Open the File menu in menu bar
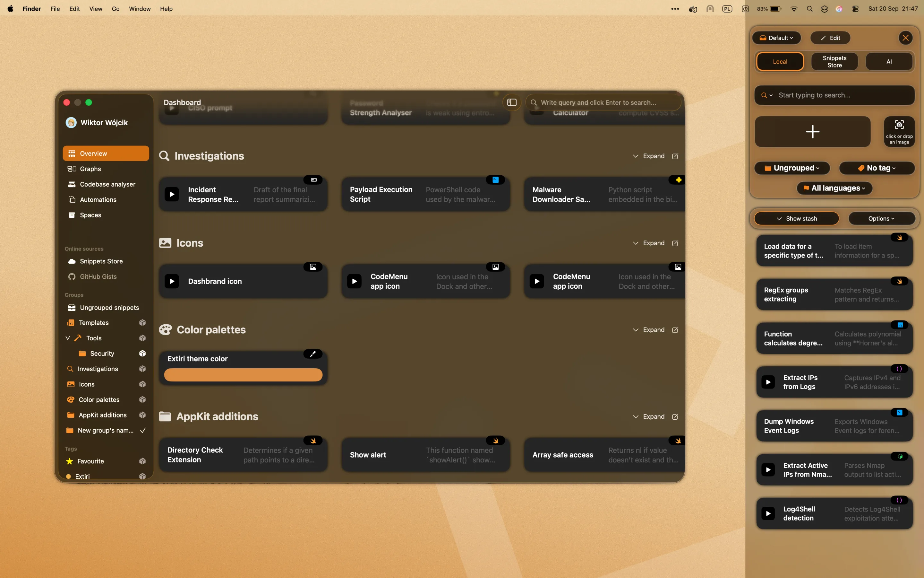Screen dimensions: 924x578 click(55, 9)
